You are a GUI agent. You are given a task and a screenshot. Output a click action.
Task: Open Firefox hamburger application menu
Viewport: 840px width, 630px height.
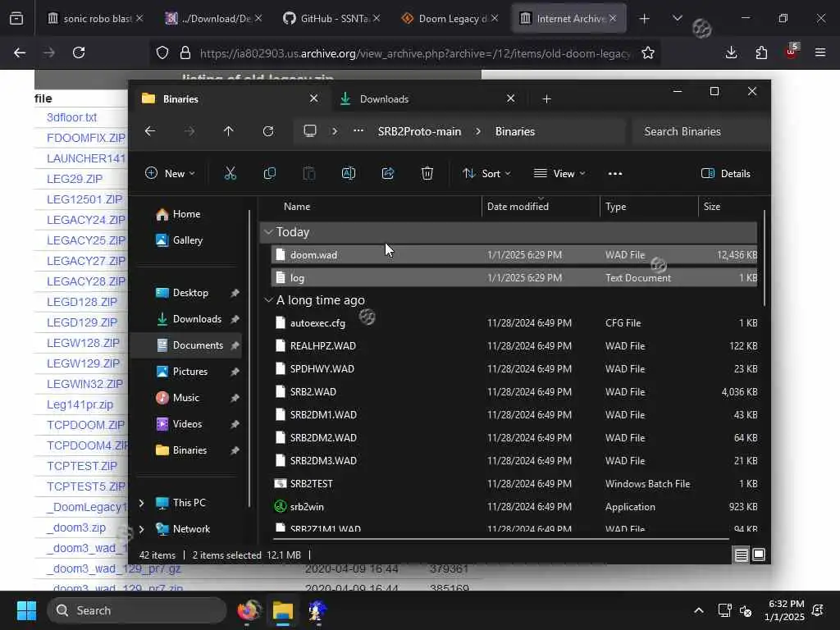tap(820, 52)
